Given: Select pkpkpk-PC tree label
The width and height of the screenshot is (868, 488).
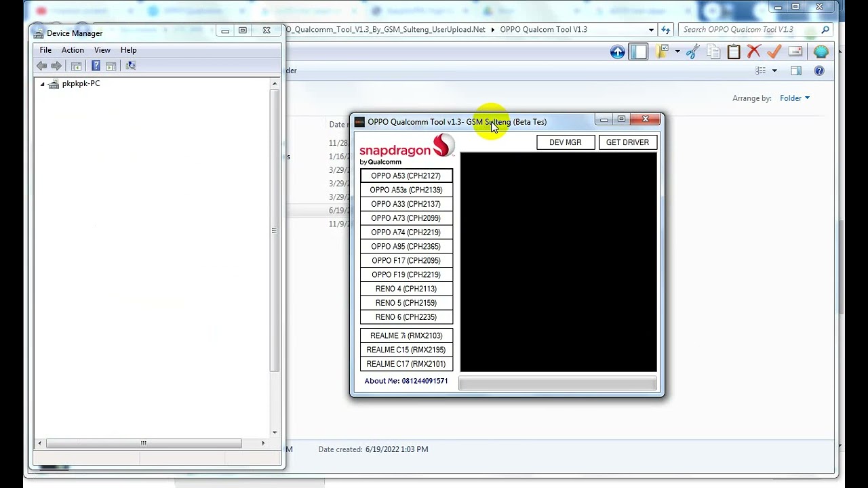Looking at the screenshot, I should [x=81, y=83].
